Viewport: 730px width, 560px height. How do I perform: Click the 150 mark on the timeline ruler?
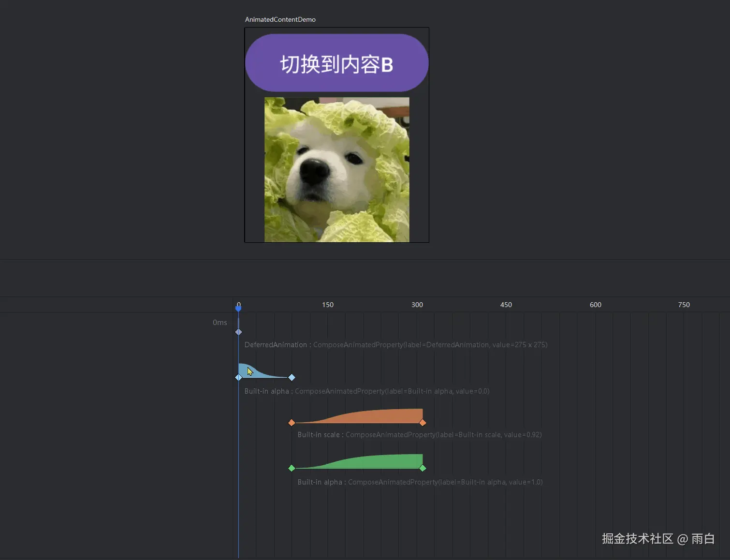[x=328, y=305]
